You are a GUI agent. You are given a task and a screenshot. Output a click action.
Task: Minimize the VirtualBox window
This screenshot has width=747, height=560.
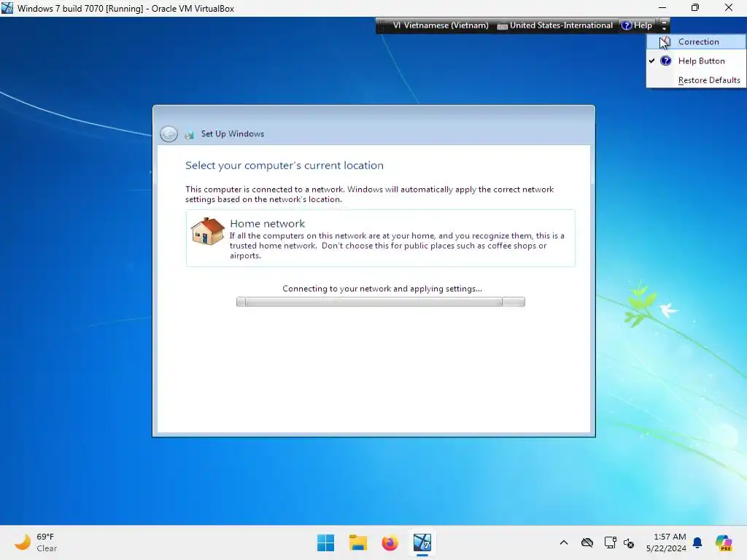[x=662, y=7]
